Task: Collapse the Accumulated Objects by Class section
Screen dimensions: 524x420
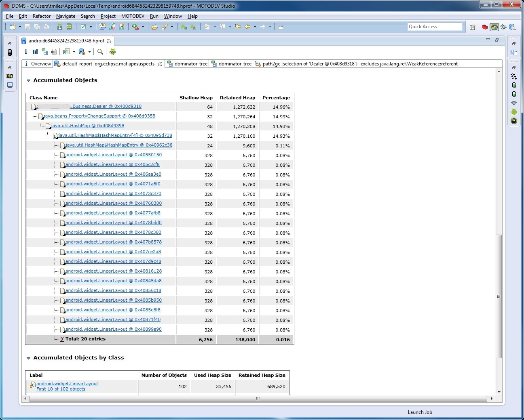Action: tap(29, 358)
